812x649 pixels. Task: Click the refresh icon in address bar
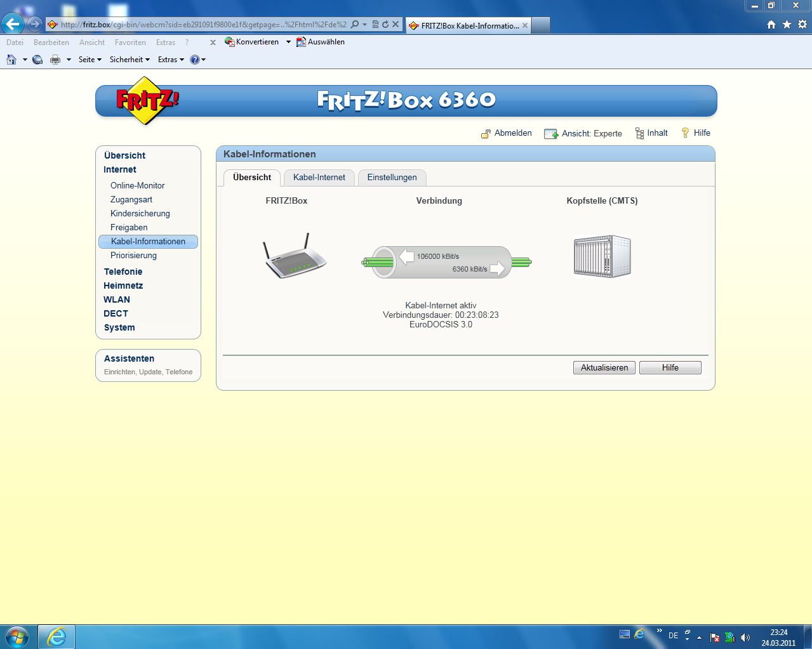point(385,25)
